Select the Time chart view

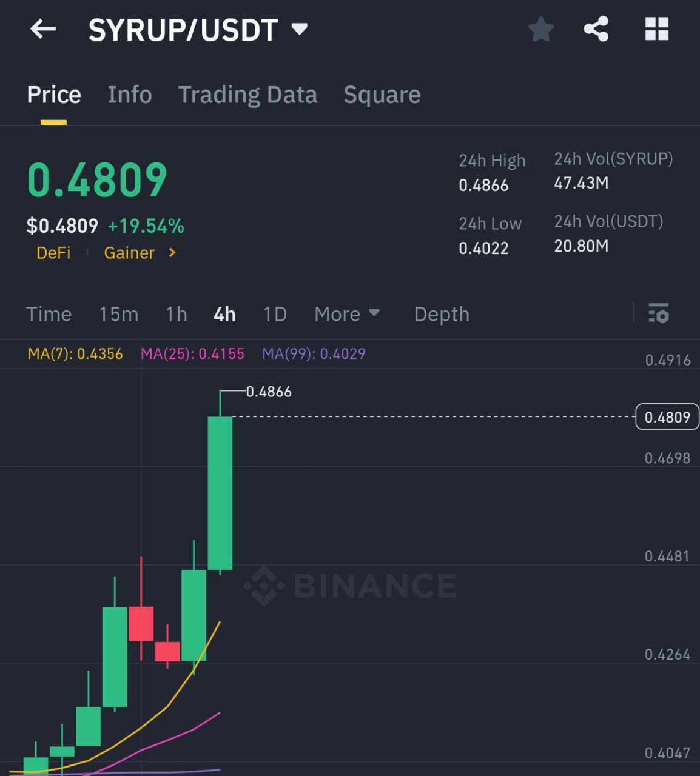point(49,314)
